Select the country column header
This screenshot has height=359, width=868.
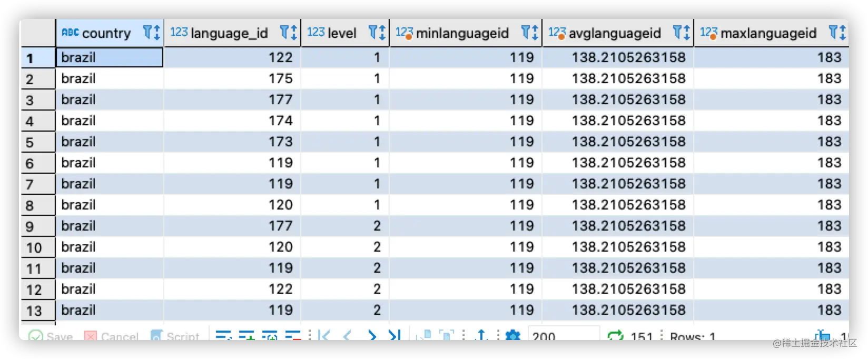click(110, 33)
